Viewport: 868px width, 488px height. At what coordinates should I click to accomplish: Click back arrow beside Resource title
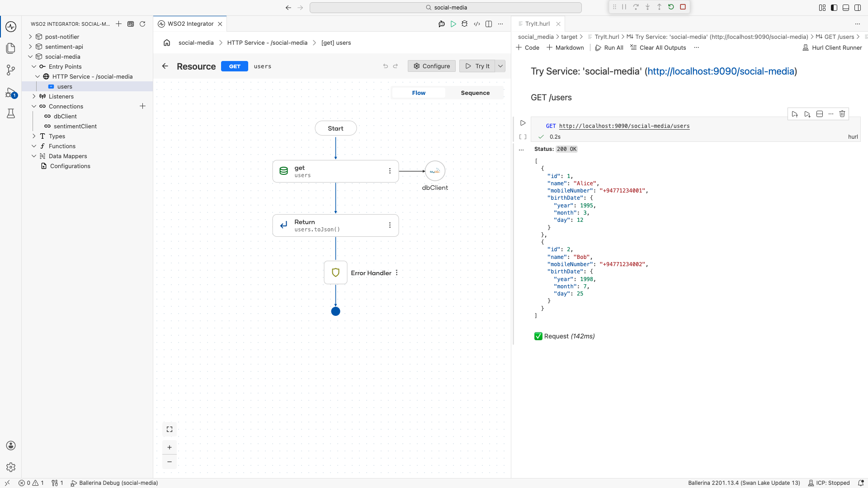tap(165, 66)
